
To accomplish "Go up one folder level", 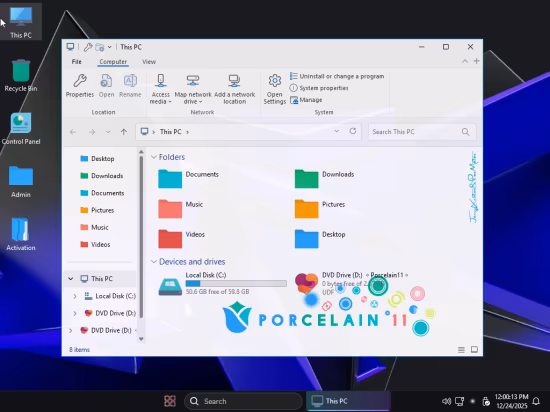I will click(123, 132).
